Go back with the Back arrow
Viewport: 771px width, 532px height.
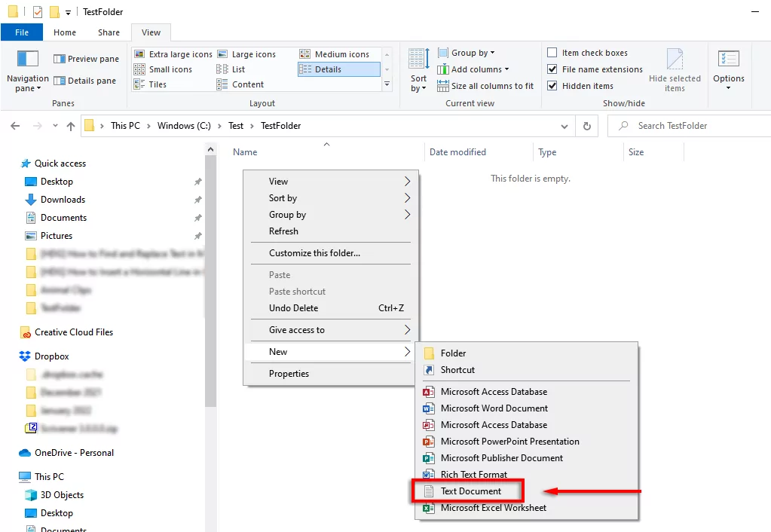tap(15, 126)
